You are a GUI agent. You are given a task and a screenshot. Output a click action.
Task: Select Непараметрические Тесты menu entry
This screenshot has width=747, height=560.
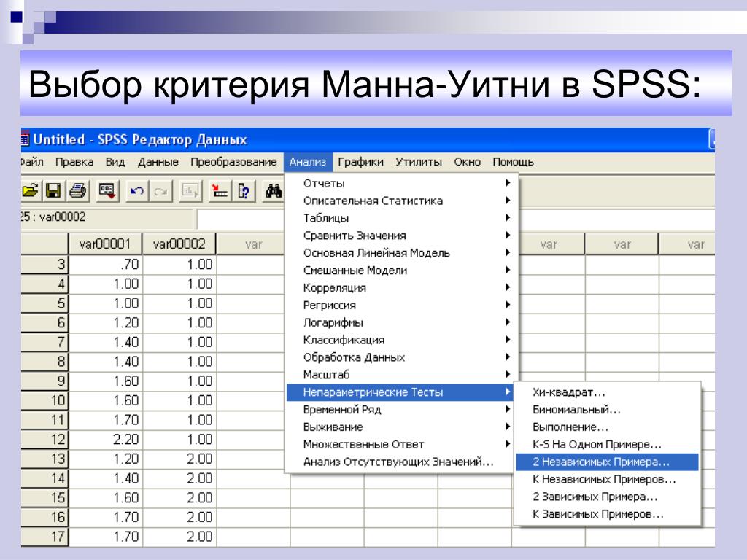pos(400,392)
